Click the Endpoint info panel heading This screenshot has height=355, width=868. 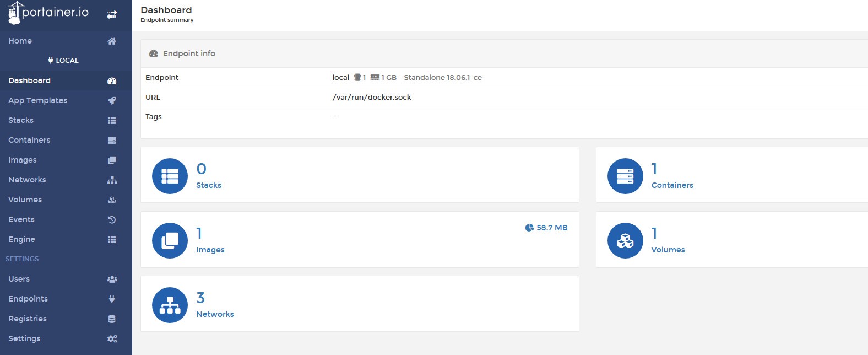tap(189, 53)
